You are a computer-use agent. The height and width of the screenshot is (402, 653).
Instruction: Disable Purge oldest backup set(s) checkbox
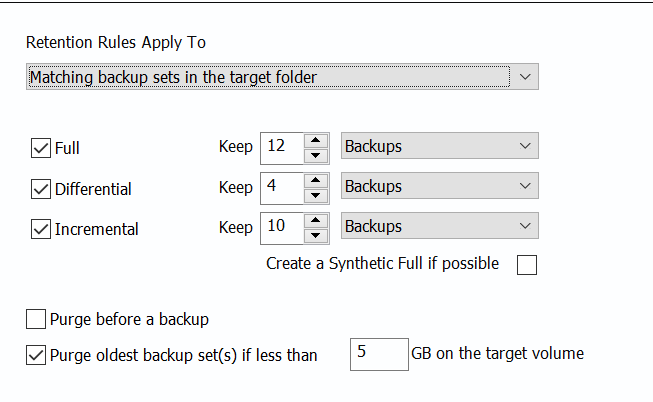(x=36, y=355)
